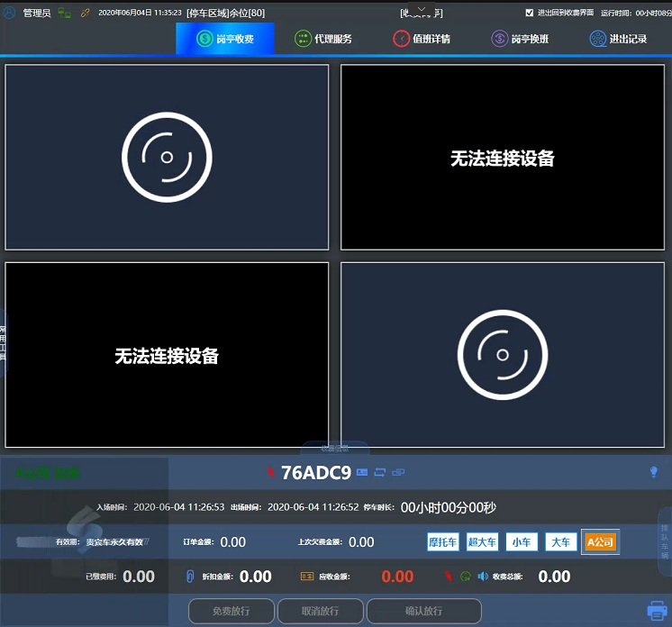Expand the left-edge collapsed side panel
Image resolution: width=672 pixels, height=627 pixels.
[3, 342]
